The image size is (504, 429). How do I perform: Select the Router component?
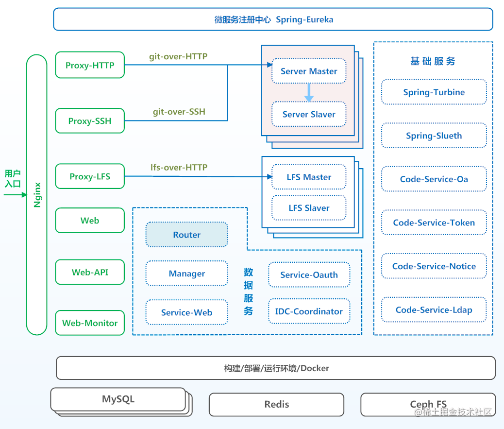[186, 235]
